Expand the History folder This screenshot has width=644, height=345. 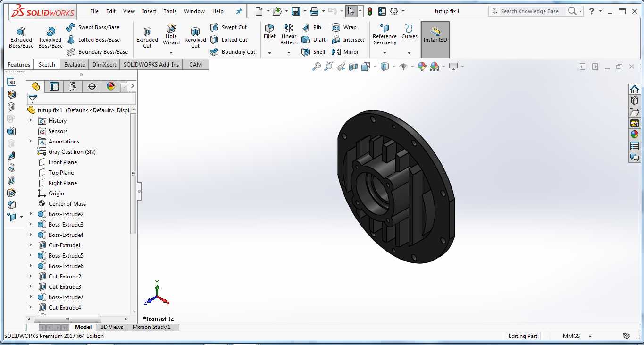tap(31, 121)
